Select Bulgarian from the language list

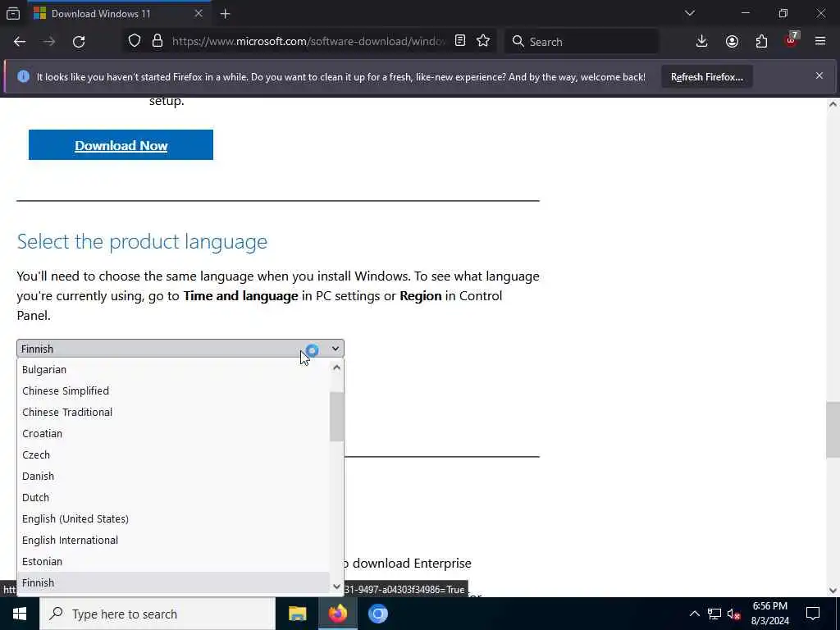[x=174, y=370]
